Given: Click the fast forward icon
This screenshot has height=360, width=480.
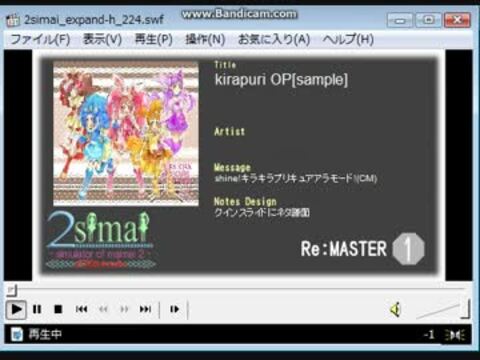Looking at the screenshot, I should coord(124,309).
